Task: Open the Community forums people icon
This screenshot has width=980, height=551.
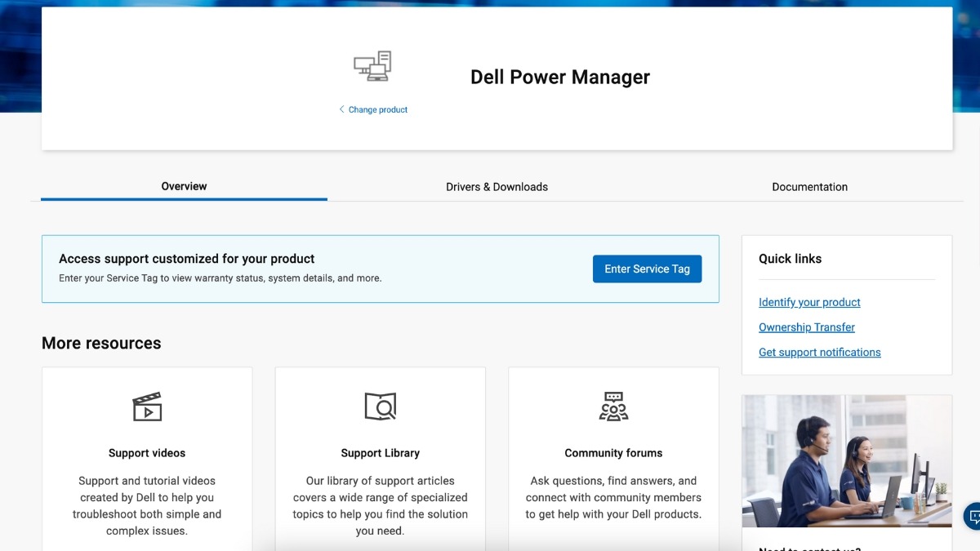Action: [x=613, y=407]
